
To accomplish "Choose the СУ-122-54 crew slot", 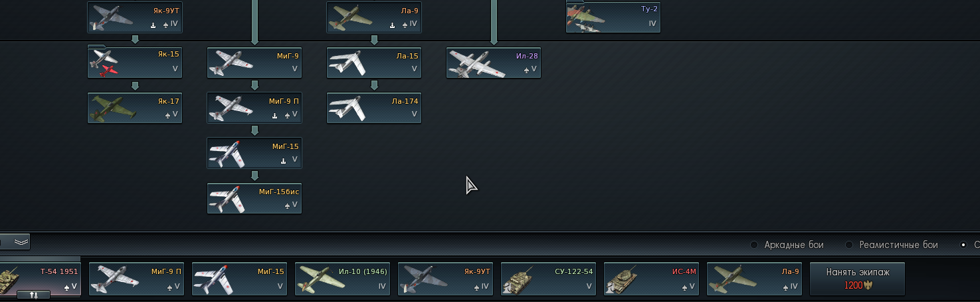I will click(x=548, y=279).
